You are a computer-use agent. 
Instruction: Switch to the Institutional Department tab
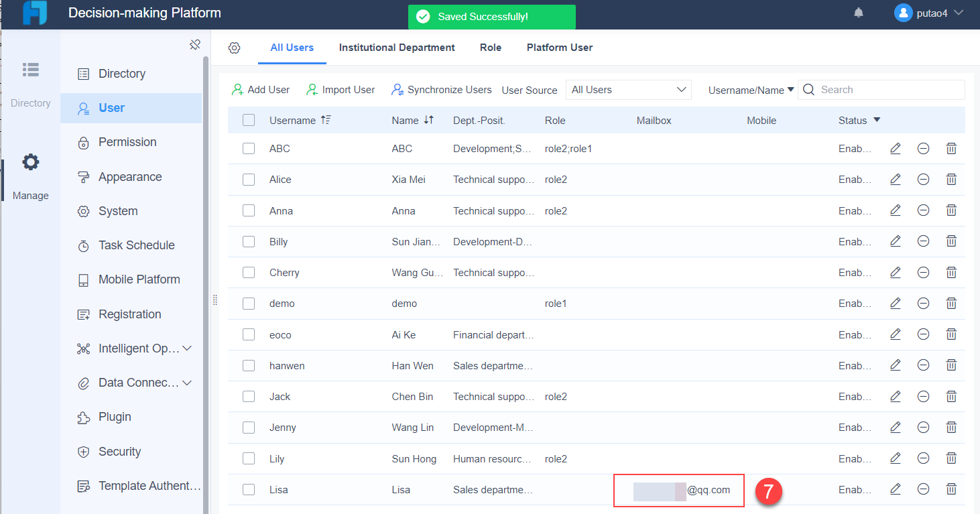click(x=397, y=48)
